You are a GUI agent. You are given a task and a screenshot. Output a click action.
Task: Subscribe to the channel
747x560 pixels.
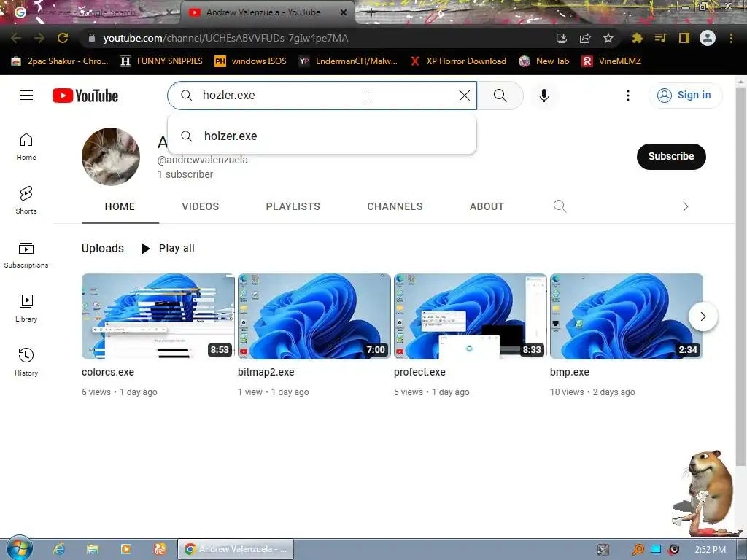tap(671, 156)
